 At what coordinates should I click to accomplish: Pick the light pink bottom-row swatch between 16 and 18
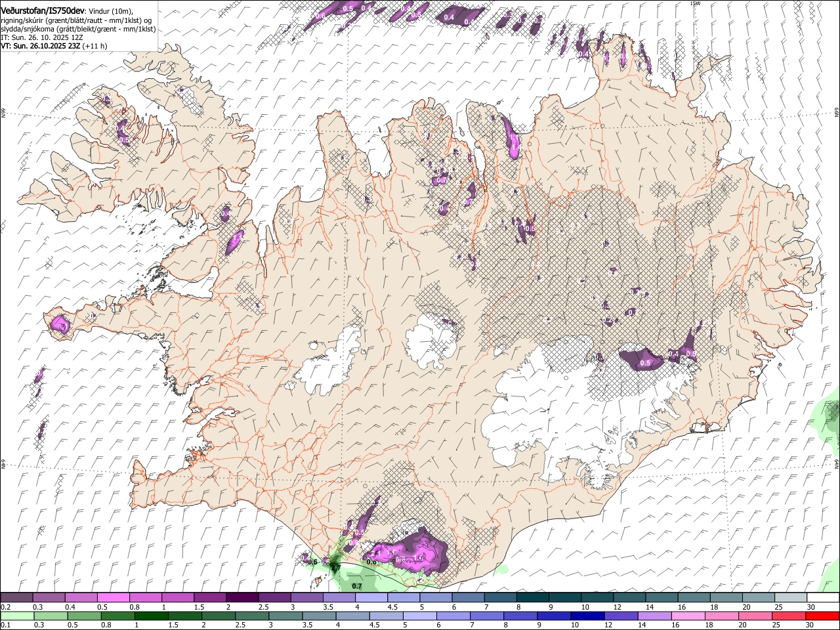coord(688,616)
